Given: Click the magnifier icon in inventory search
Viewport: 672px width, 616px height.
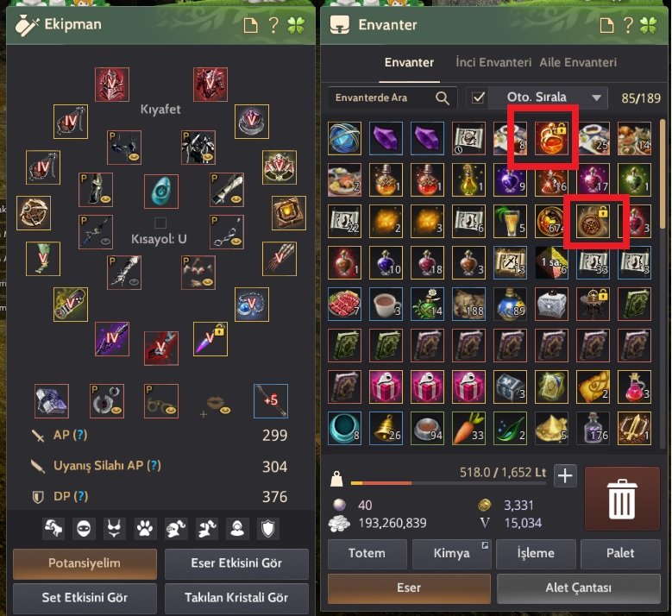Looking at the screenshot, I should tap(443, 98).
